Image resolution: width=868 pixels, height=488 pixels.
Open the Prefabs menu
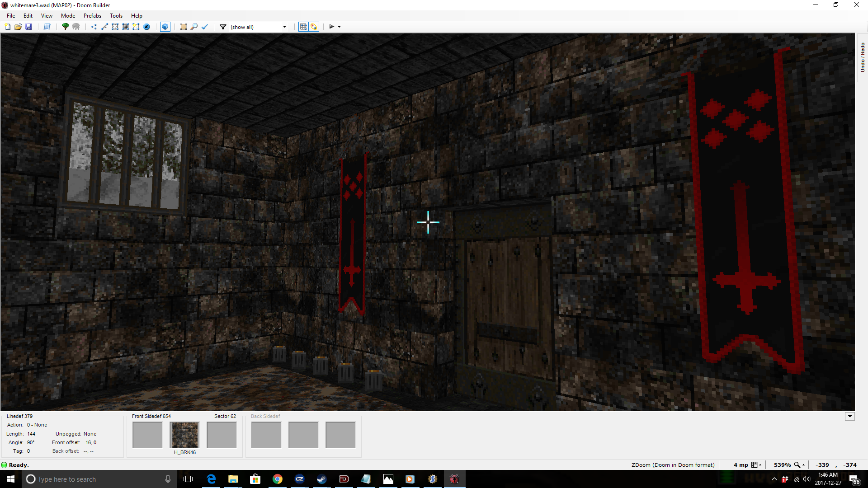(x=92, y=15)
